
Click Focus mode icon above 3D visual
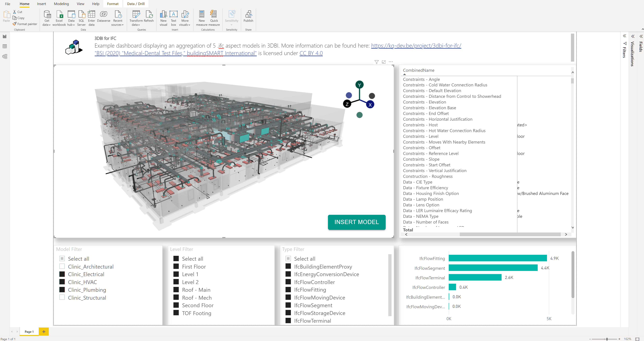click(383, 62)
